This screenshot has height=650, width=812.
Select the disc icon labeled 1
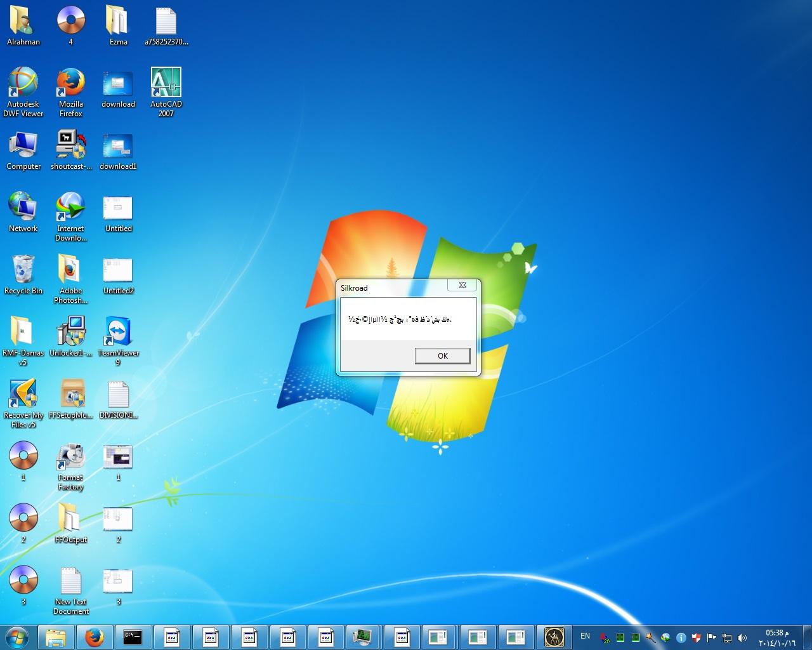click(x=23, y=461)
